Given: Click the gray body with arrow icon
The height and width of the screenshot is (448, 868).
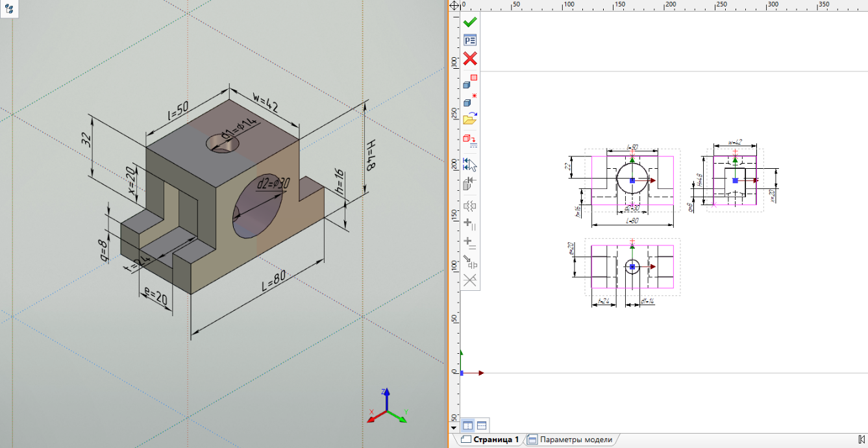Looking at the screenshot, I should [x=470, y=184].
